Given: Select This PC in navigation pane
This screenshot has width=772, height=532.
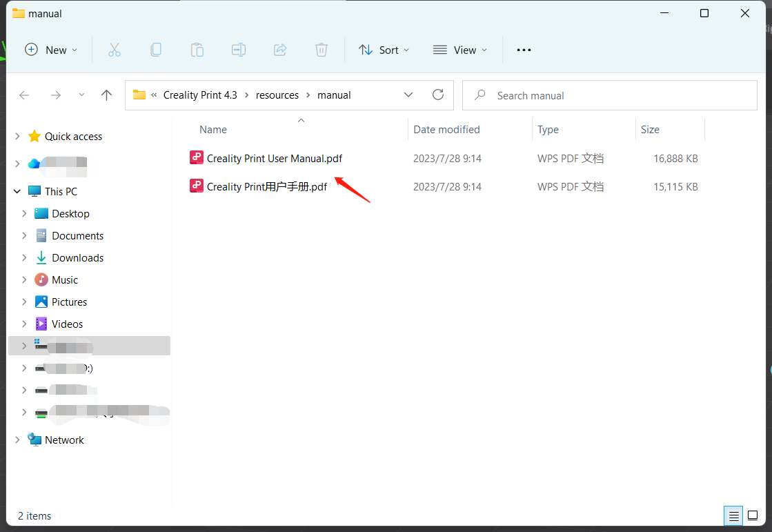Looking at the screenshot, I should point(61,192).
